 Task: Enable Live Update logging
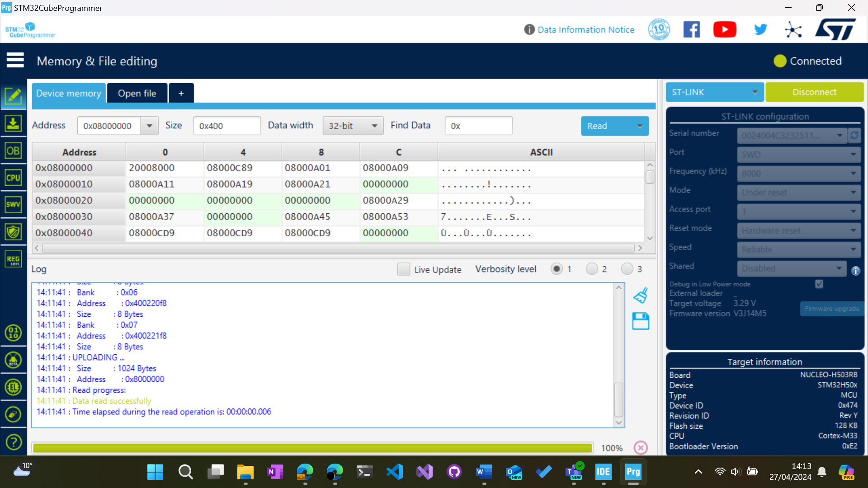tap(404, 269)
